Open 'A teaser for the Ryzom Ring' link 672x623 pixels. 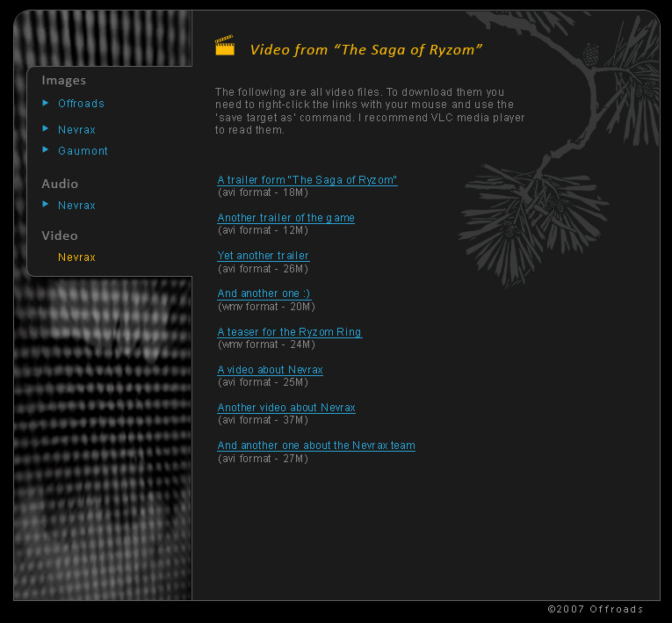click(290, 332)
